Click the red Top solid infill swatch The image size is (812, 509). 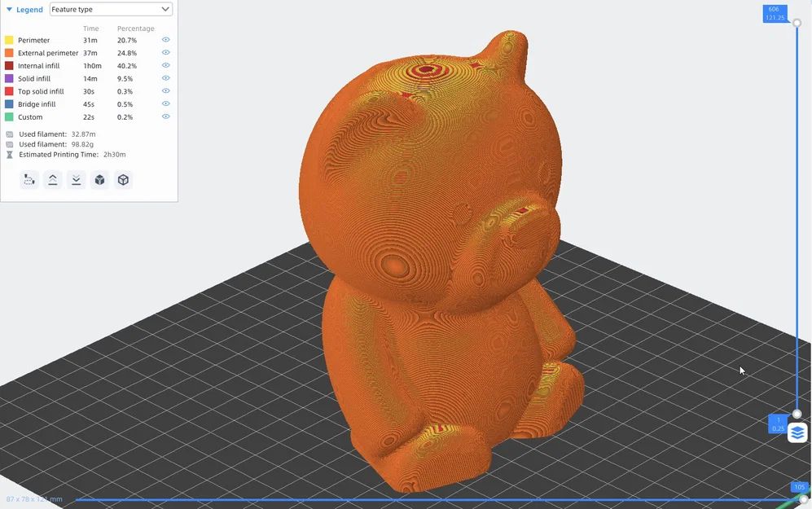pos(9,91)
